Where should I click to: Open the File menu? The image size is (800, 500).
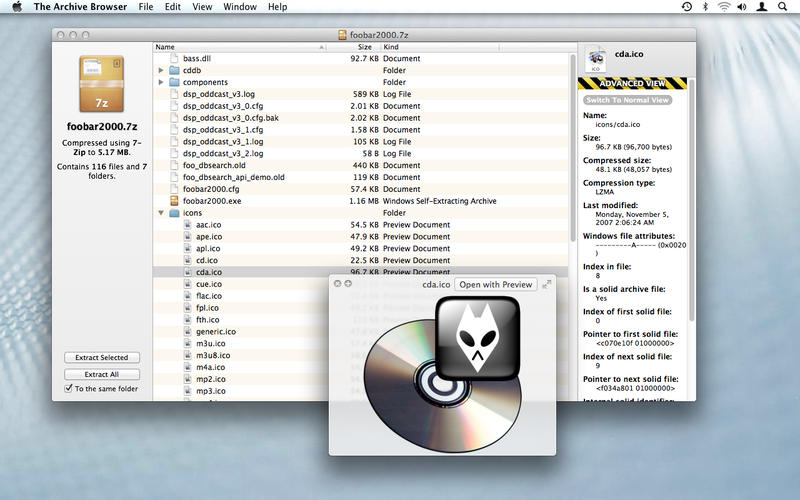(146, 7)
